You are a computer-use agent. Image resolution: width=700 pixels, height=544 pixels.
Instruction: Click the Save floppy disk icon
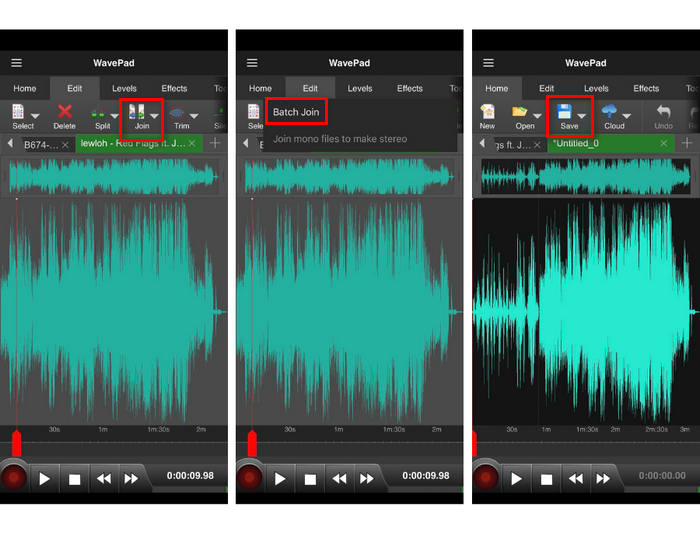pos(564,112)
